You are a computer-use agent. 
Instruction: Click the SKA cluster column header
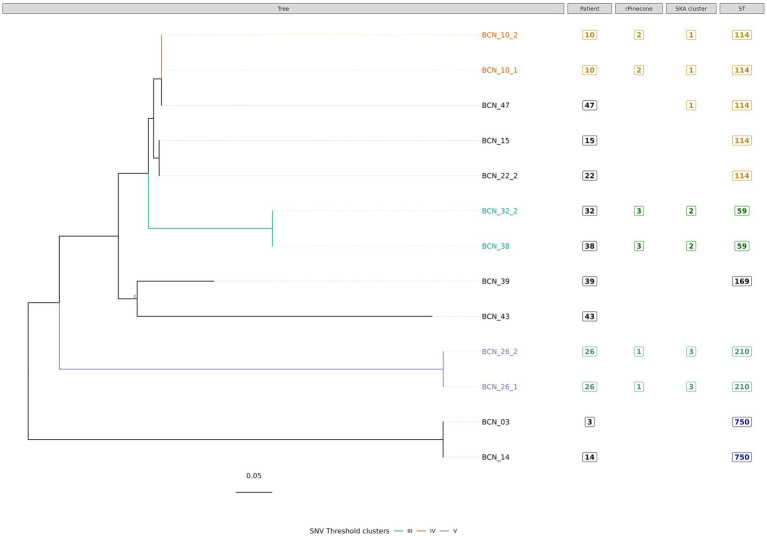click(x=691, y=8)
